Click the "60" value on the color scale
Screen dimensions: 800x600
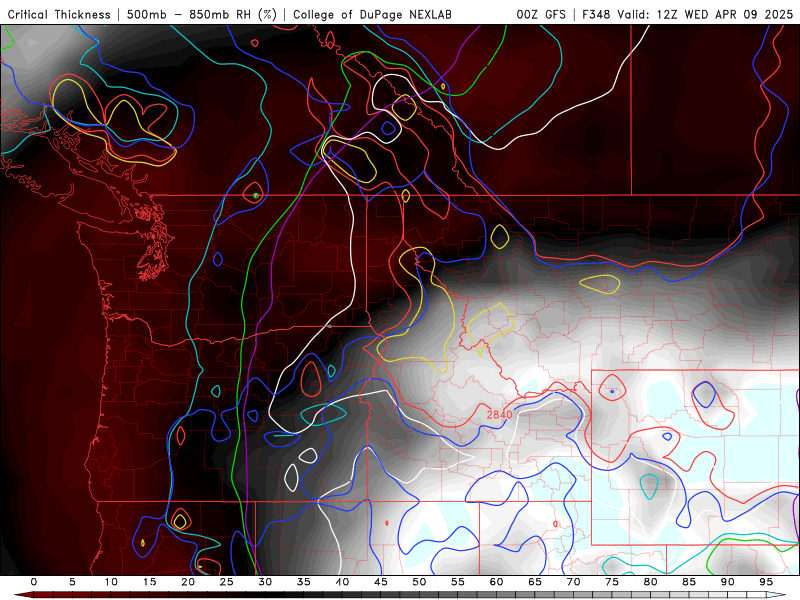[x=496, y=582]
